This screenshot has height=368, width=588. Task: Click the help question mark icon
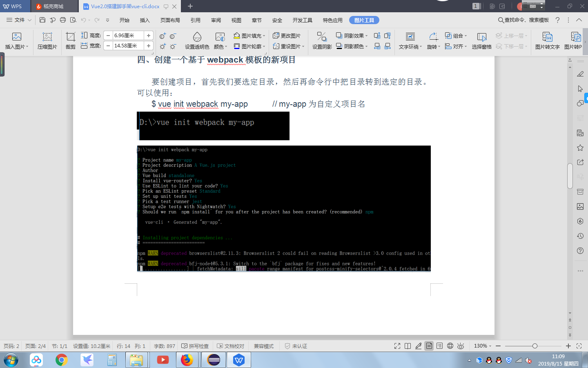[x=557, y=20]
